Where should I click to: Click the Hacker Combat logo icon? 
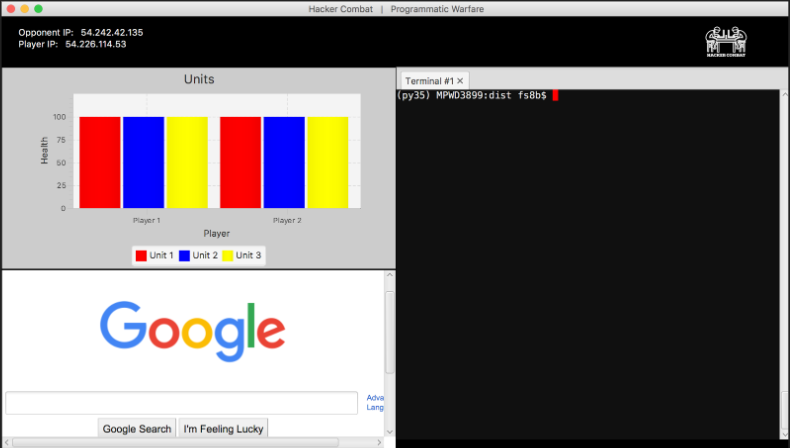click(x=726, y=41)
